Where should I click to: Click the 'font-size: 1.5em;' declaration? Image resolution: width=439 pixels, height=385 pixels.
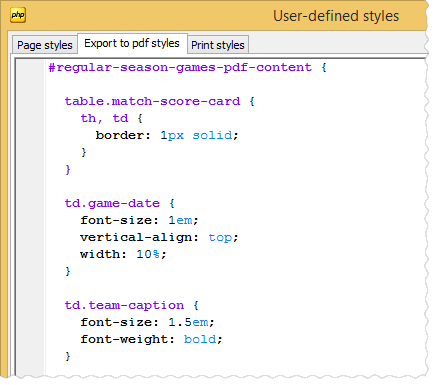click(147, 322)
